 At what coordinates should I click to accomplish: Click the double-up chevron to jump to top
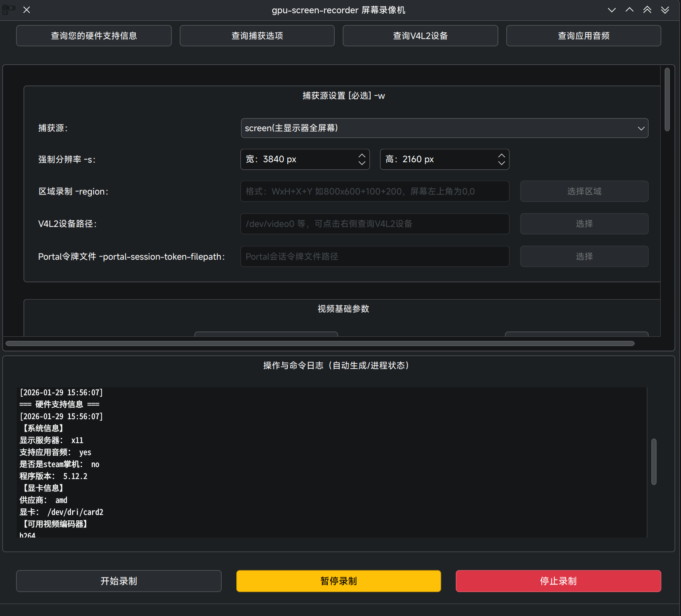coord(647,9)
